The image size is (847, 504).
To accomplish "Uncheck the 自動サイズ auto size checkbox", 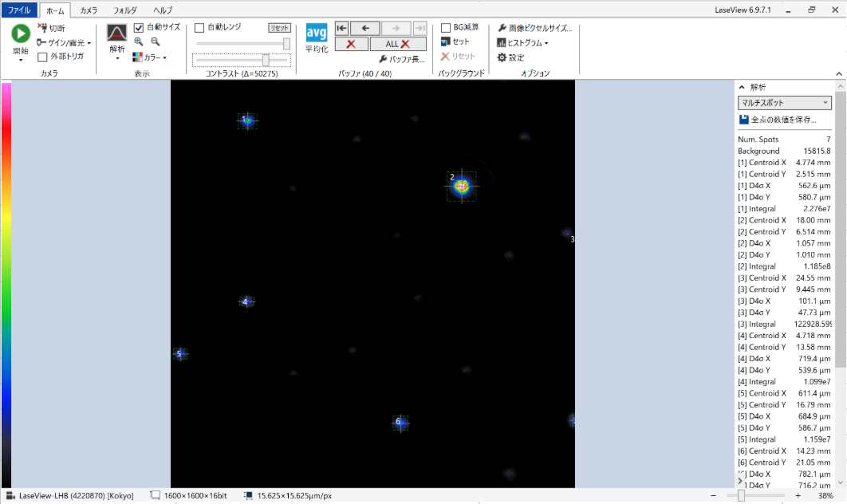I will coord(139,27).
